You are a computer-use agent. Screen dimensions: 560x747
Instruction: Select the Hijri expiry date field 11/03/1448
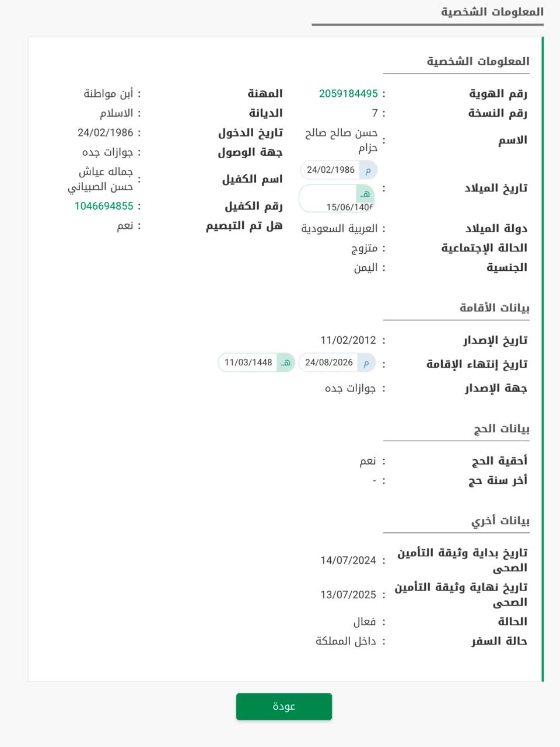(249, 362)
